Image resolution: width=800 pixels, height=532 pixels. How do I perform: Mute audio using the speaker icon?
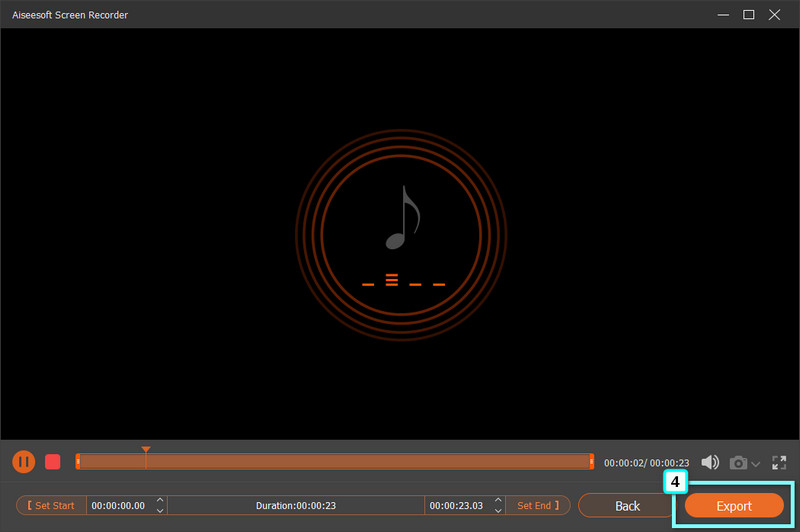pyautogui.click(x=710, y=462)
